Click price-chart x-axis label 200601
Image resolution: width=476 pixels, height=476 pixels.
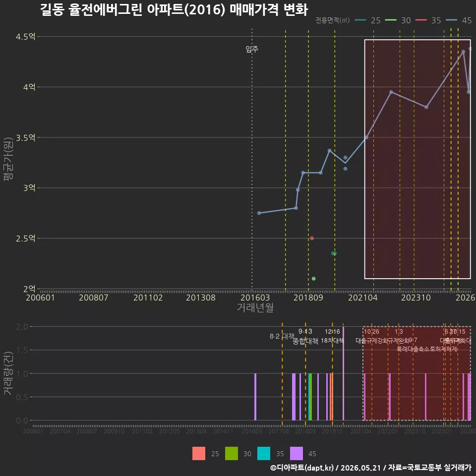[x=40, y=297]
